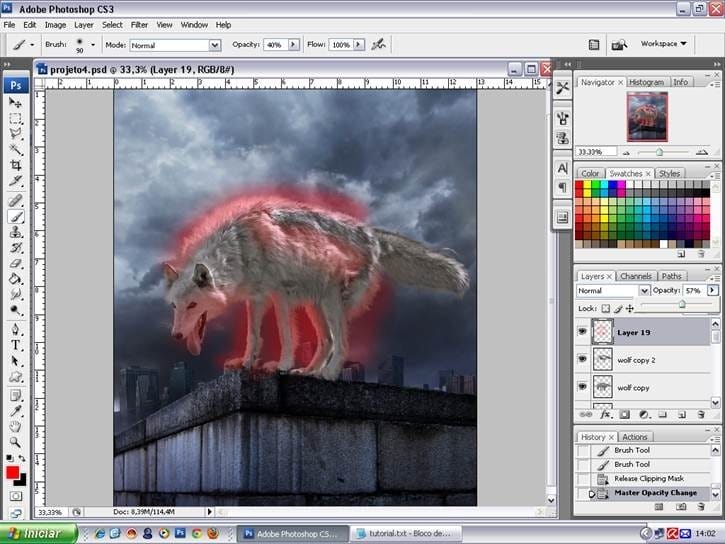Create a new layer icon
Image resolution: width=725 pixels, height=544 pixels.
682,415
